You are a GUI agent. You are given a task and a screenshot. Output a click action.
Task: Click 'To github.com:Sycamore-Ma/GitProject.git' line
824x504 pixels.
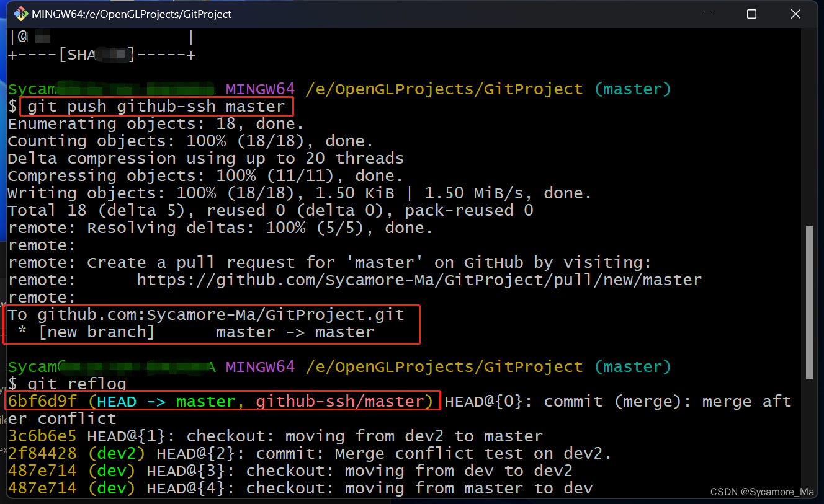[x=206, y=315]
